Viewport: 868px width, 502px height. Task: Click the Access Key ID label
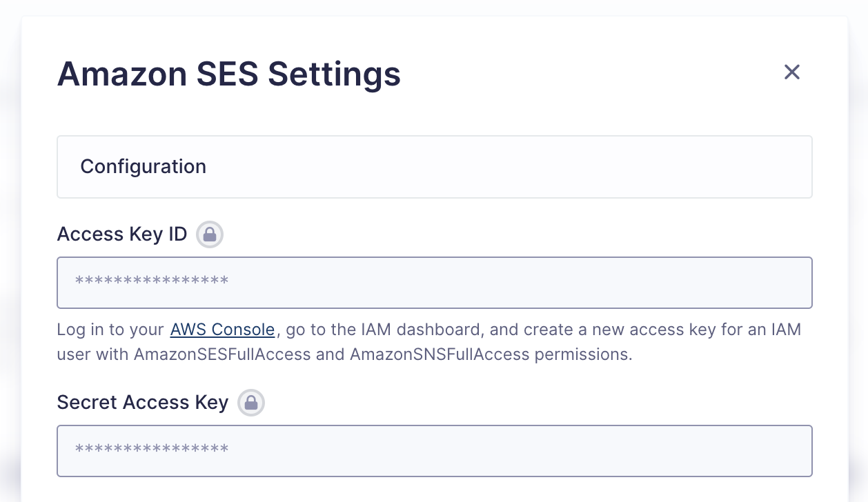tap(122, 234)
